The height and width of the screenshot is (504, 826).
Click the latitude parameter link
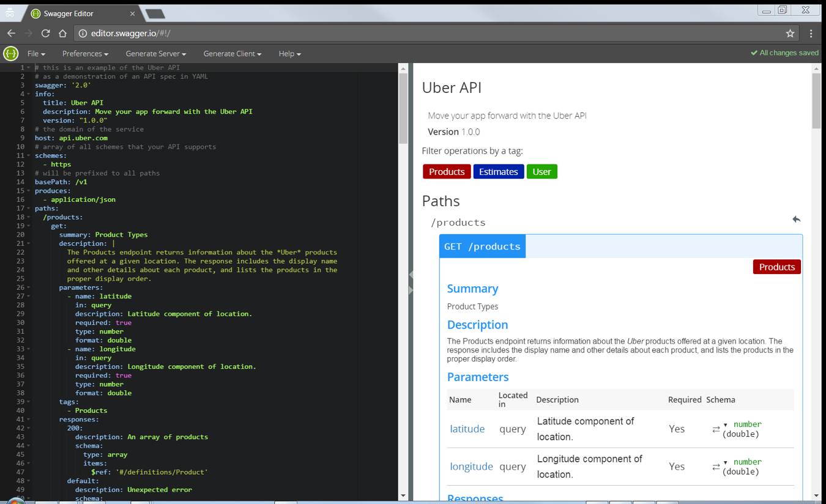tap(467, 429)
